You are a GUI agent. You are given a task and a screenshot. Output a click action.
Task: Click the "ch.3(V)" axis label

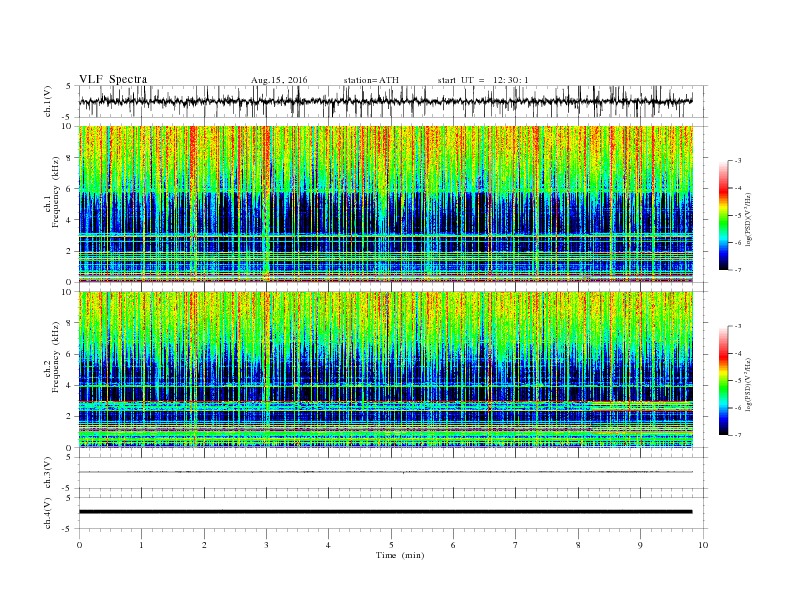tap(48, 473)
